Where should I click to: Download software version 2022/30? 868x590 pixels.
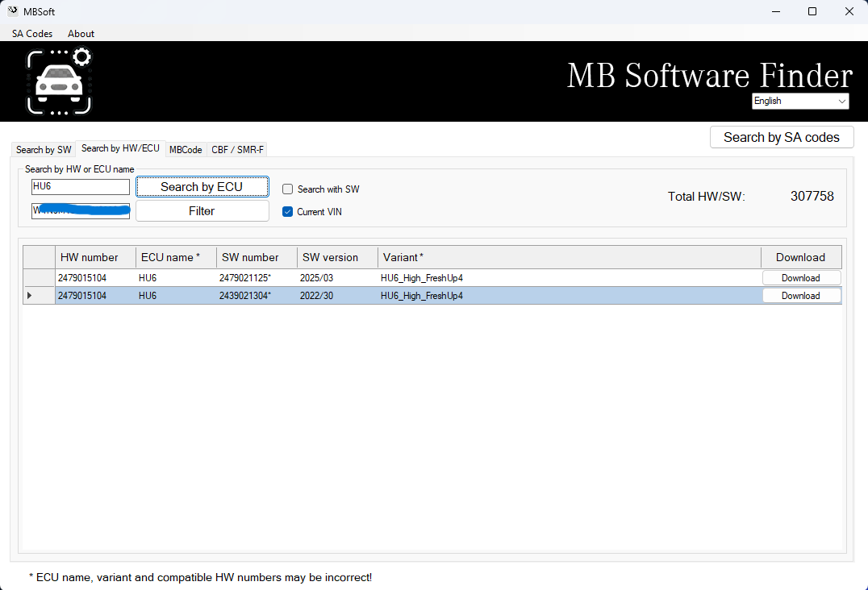[x=800, y=296]
